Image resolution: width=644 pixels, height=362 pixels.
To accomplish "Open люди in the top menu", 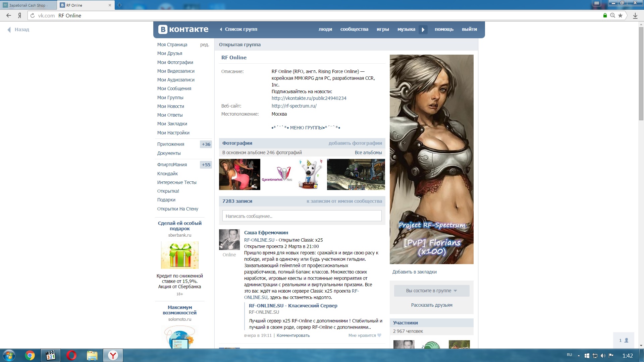I will coord(325,29).
